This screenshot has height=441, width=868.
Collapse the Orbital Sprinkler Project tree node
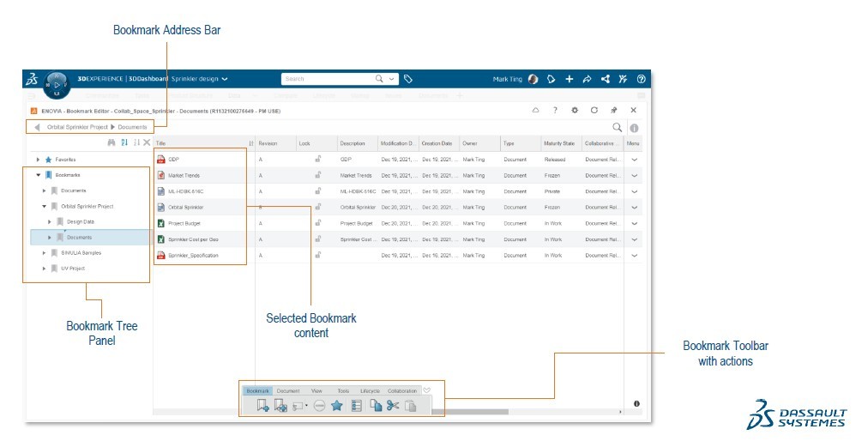click(44, 207)
